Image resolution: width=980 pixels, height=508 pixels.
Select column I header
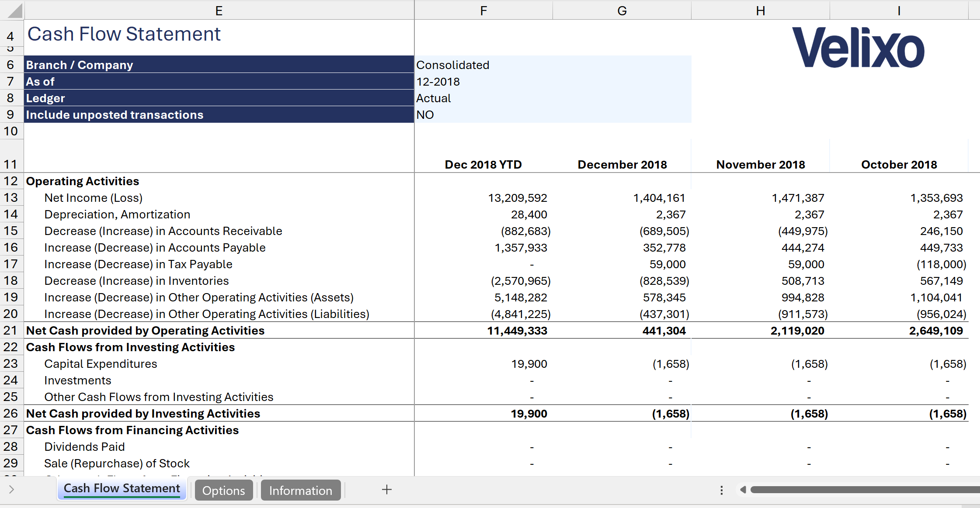point(899,10)
